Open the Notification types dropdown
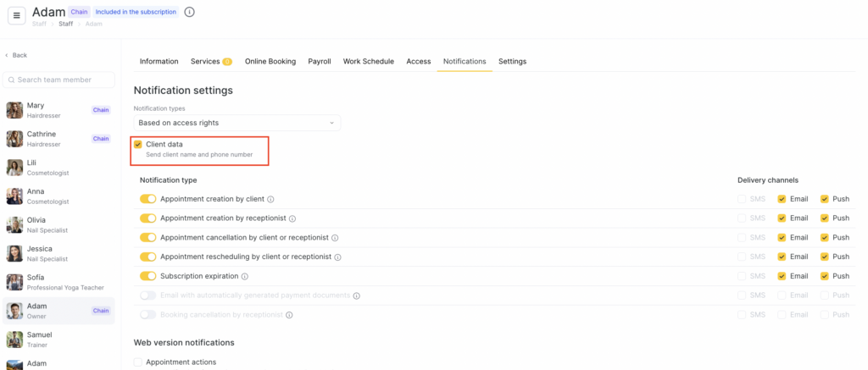The width and height of the screenshot is (868, 370). [236, 123]
